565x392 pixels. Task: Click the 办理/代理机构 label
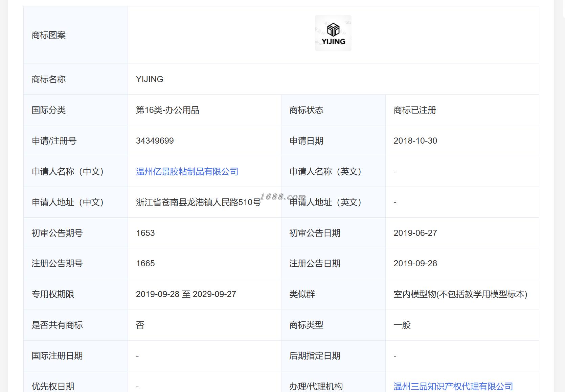click(x=316, y=386)
